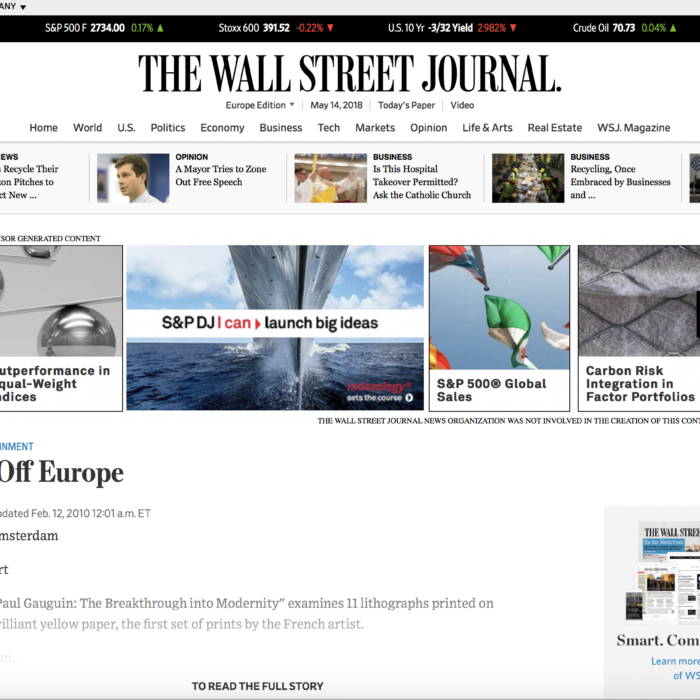The height and width of the screenshot is (700, 700).
Task: Open the Europe Edition dropdown
Action: point(260,105)
